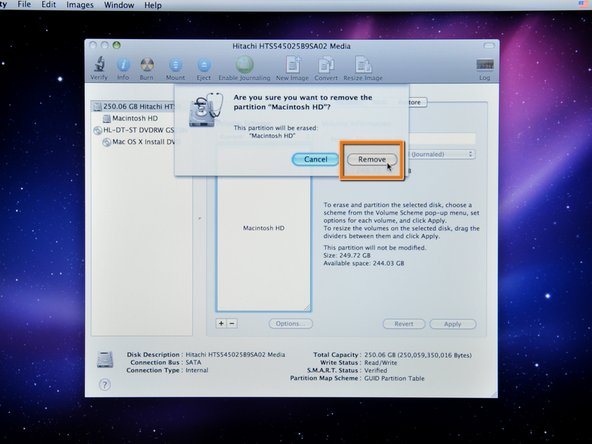Select the Macintosh HD partition block
Viewport: 592px width, 444px height.
point(264,244)
